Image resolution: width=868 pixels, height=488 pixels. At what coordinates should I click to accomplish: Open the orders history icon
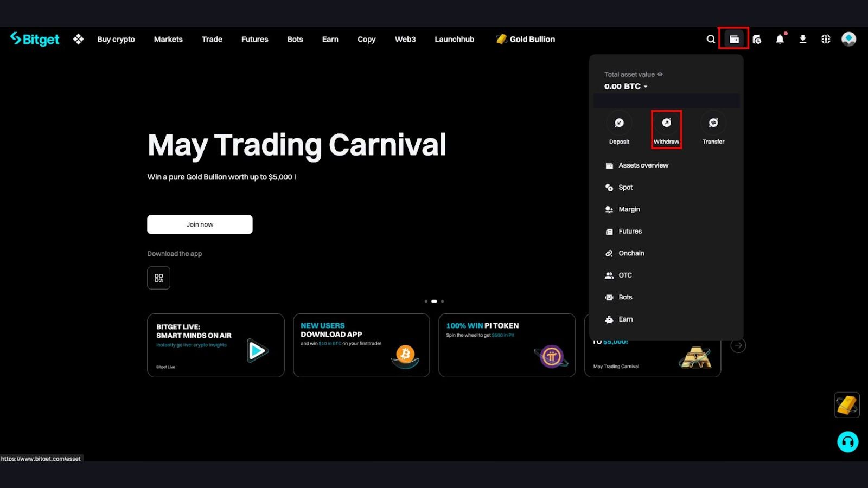pos(757,39)
